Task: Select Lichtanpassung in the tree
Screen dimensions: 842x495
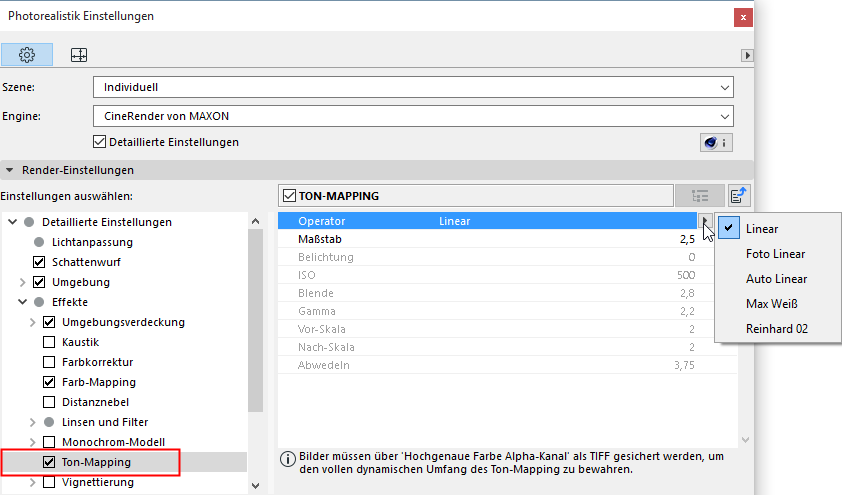Action: [92, 242]
